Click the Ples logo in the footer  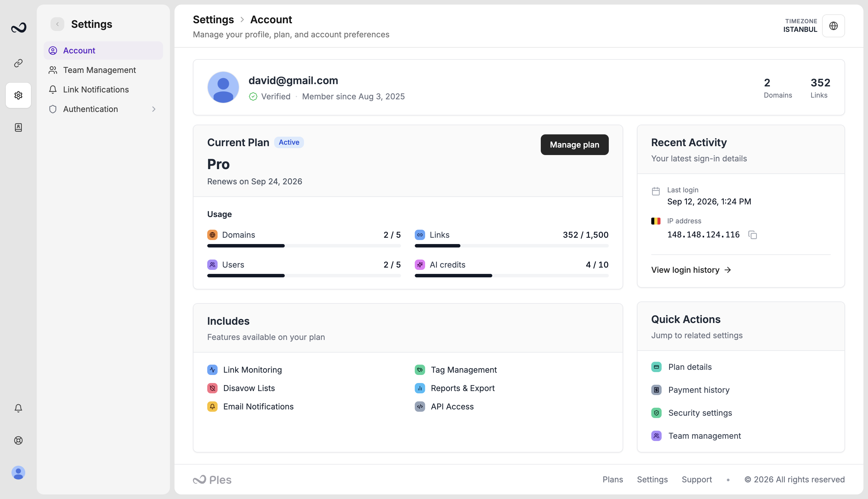click(212, 480)
